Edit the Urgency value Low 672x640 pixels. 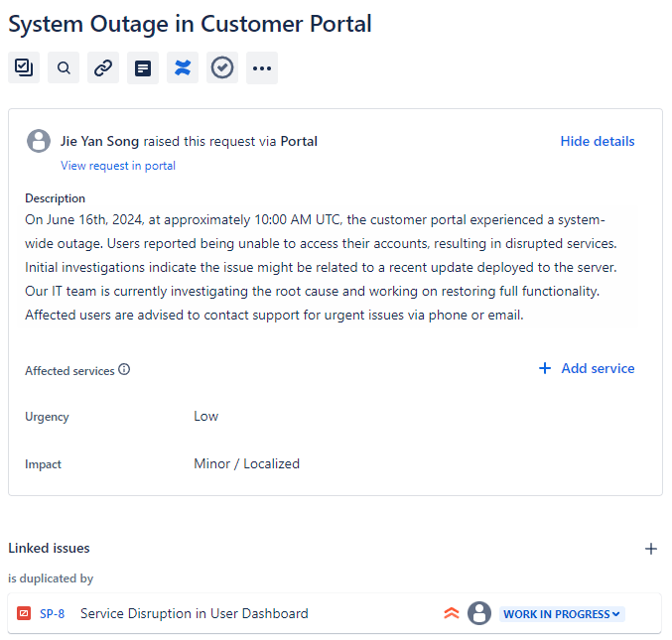[206, 416]
